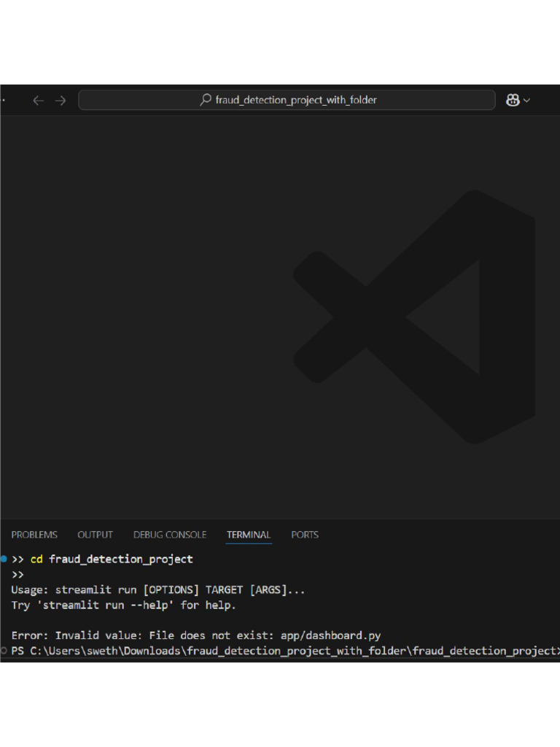Click the PS C:\Users\sweth prompt line
Screen dimensions: 560x747
(285, 651)
